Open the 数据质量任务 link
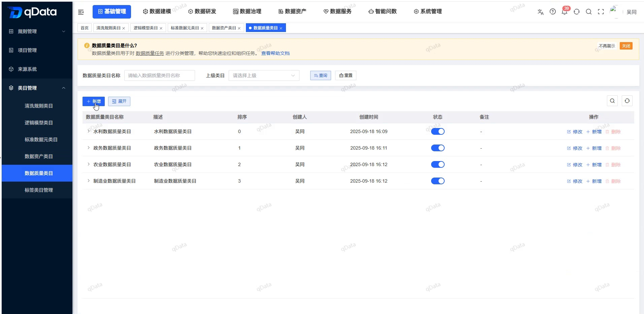644x314 pixels. pyautogui.click(x=150, y=53)
